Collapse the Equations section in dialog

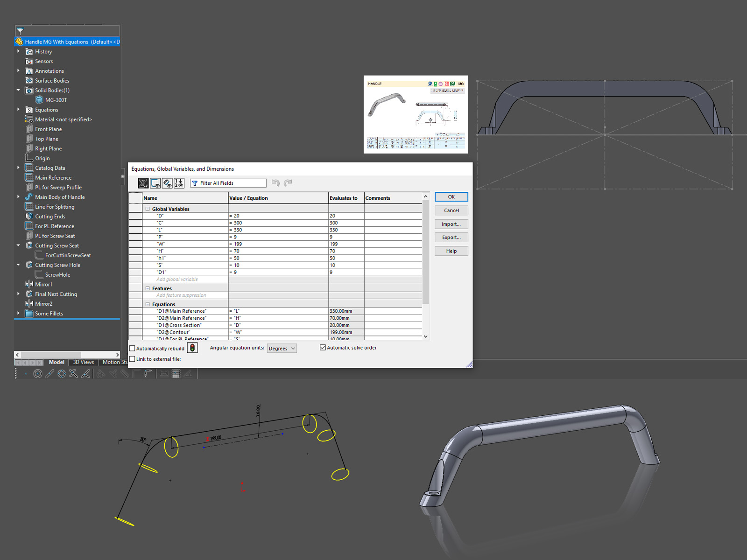(x=148, y=304)
